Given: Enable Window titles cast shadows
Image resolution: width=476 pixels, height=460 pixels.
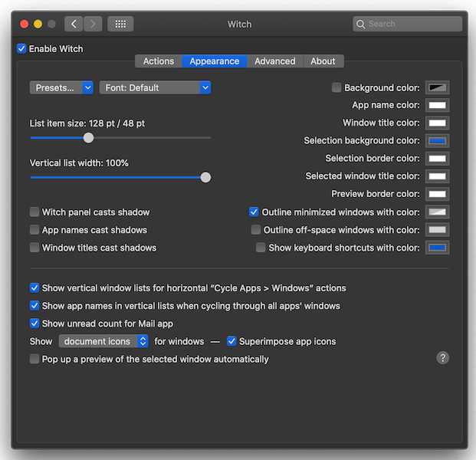Looking at the screenshot, I should (x=34, y=248).
